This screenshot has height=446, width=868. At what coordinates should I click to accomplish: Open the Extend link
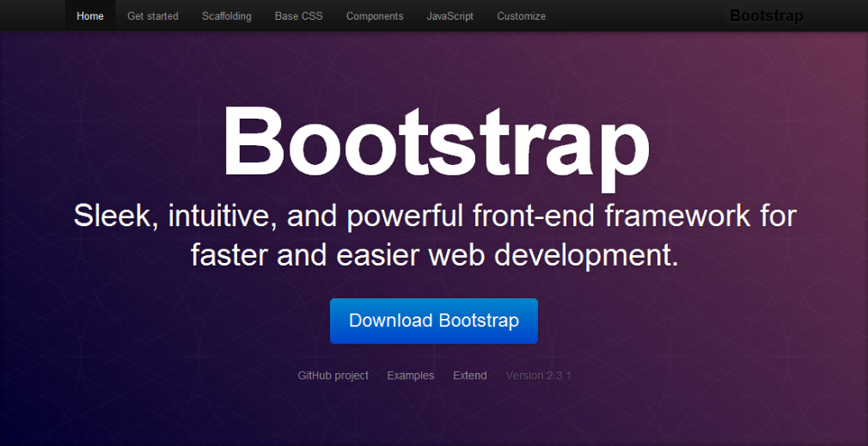pos(470,376)
